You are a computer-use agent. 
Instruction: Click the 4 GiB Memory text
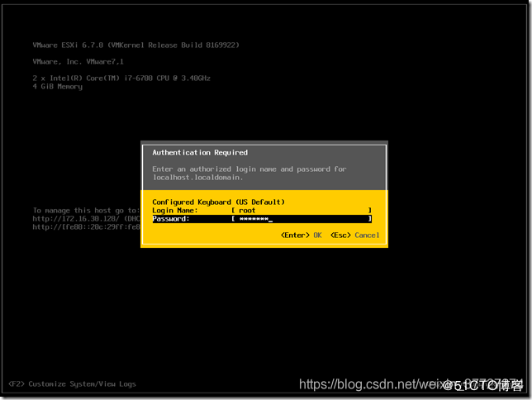[x=58, y=87]
